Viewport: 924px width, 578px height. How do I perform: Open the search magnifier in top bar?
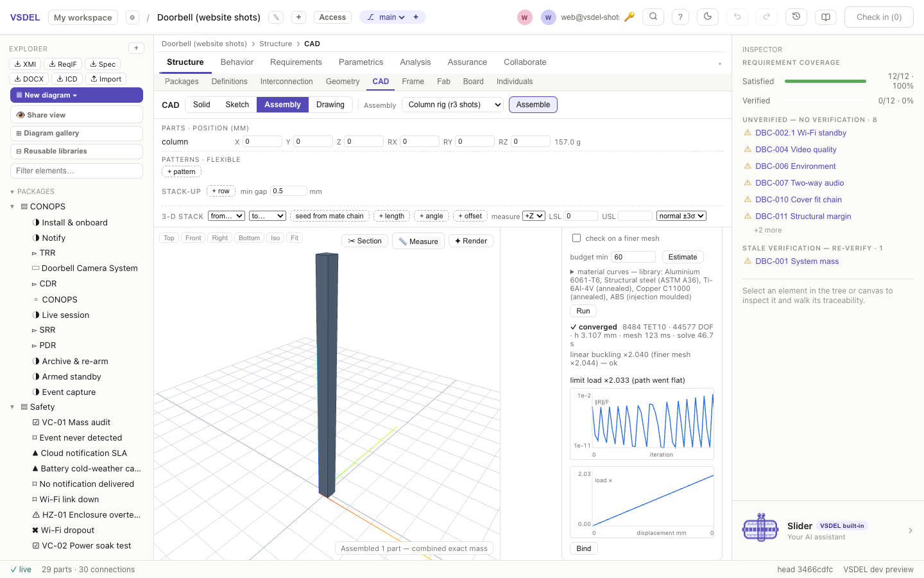[x=653, y=17]
